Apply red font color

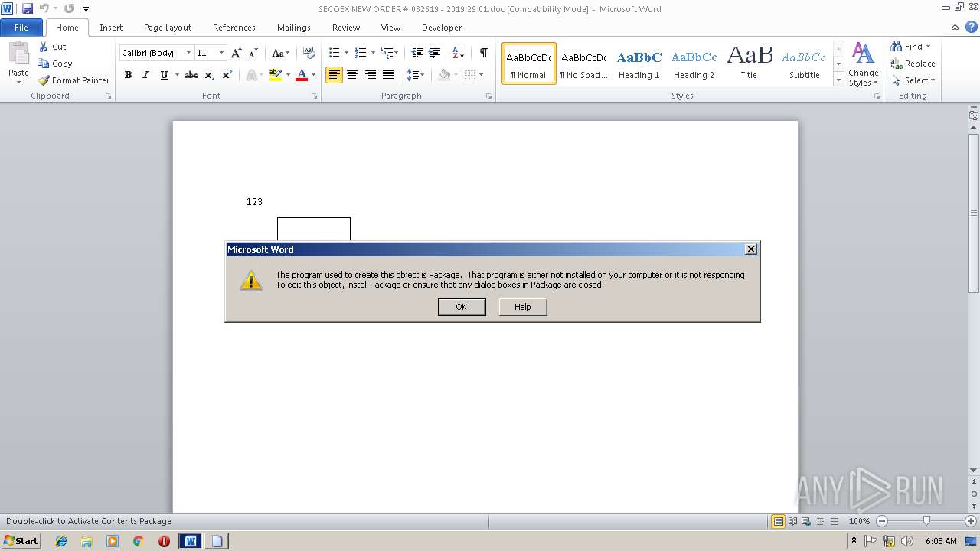pyautogui.click(x=302, y=75)
